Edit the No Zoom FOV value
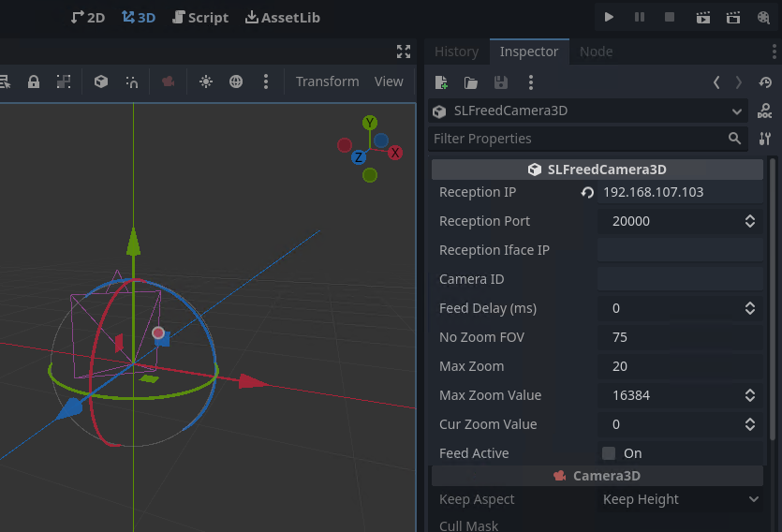The height and width of the screenshot is (532, 782). point(680,337)
